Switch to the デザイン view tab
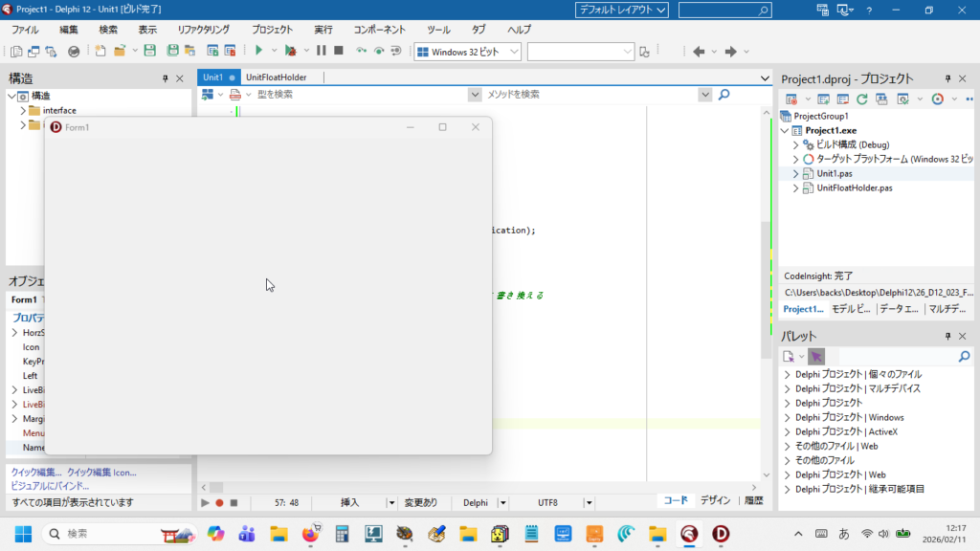This screenshot has height=551, width=980. tap(715, 500)
